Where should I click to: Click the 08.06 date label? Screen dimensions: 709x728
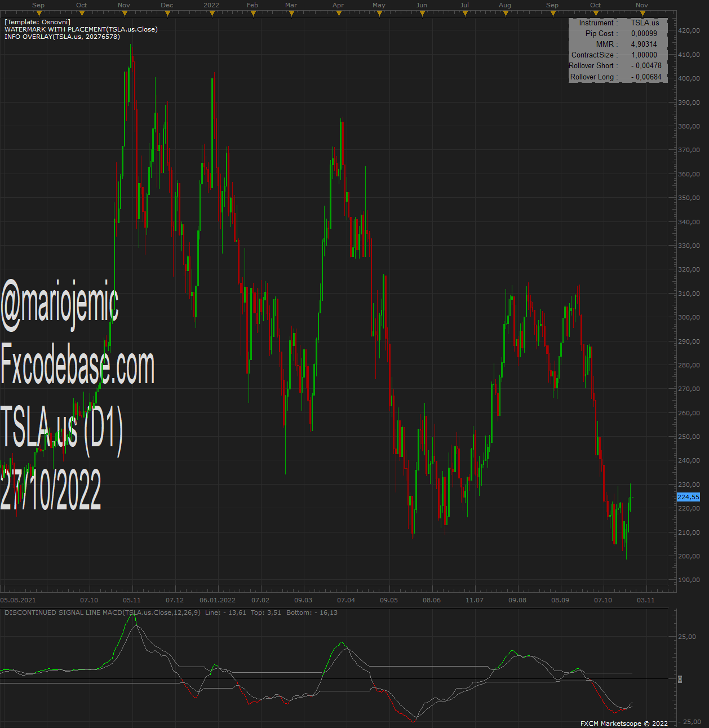[x=432, y=600]
